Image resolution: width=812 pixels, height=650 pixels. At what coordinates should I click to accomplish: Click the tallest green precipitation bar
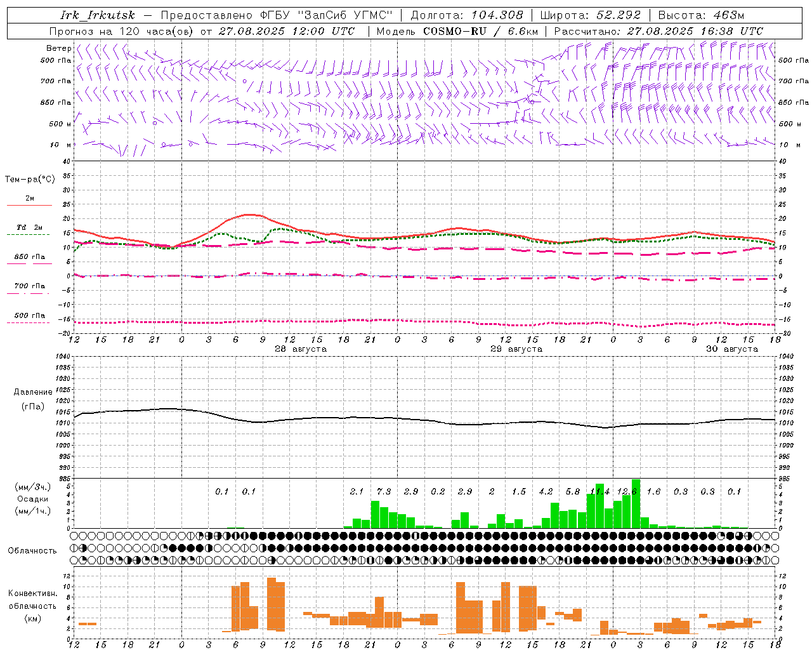[636, 504]
